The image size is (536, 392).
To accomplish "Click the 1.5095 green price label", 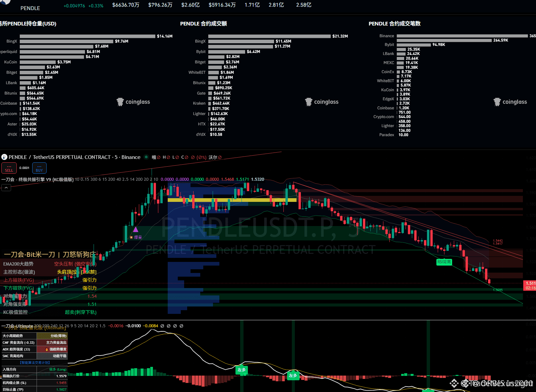I will point(498,290).
